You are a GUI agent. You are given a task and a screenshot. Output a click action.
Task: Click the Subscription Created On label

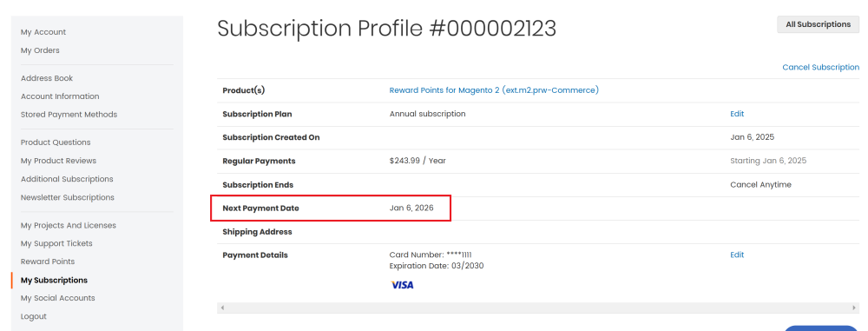tap(271, 137)
